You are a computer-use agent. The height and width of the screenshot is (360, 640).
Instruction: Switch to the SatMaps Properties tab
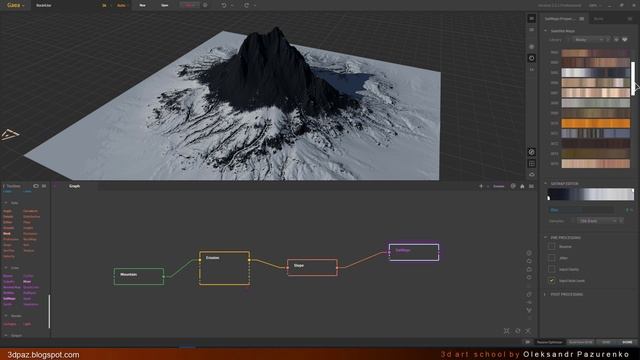pyautogui.click(x=560, y=19)
